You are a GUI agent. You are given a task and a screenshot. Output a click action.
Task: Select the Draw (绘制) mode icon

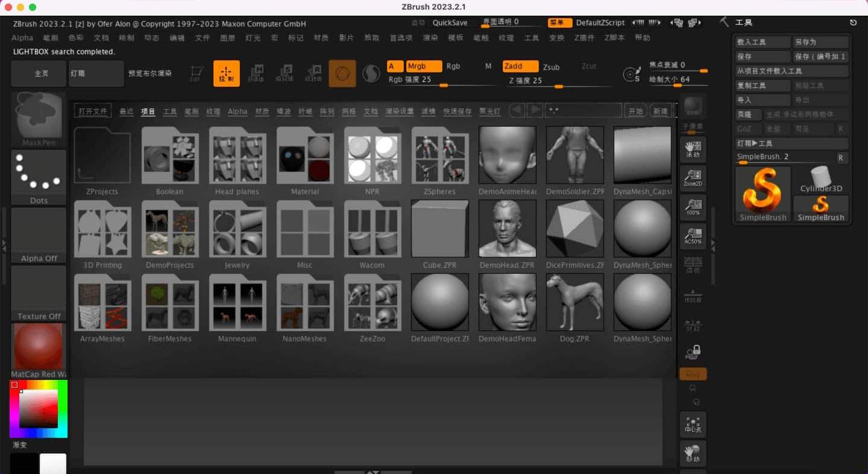pos(226,74)
